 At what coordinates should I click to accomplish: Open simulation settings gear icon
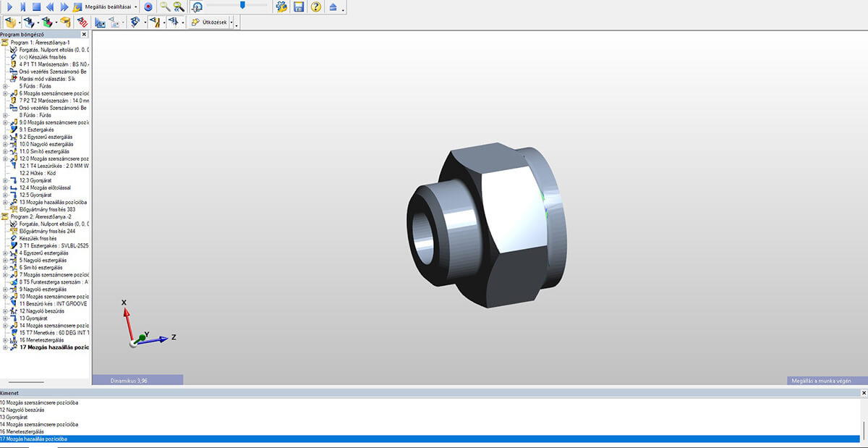click(281, 7)
